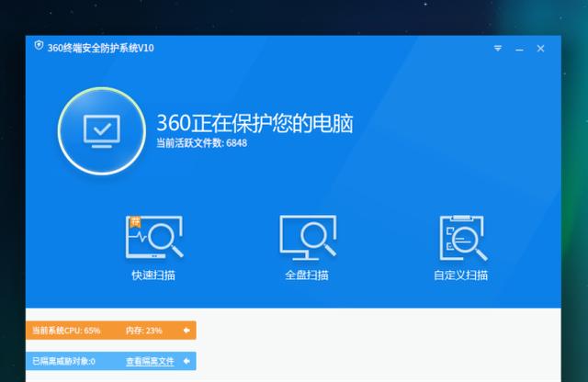This screenshot has height=382, width=588.
Task: Click the 自定义扫描 label
Action: [461, 275]
